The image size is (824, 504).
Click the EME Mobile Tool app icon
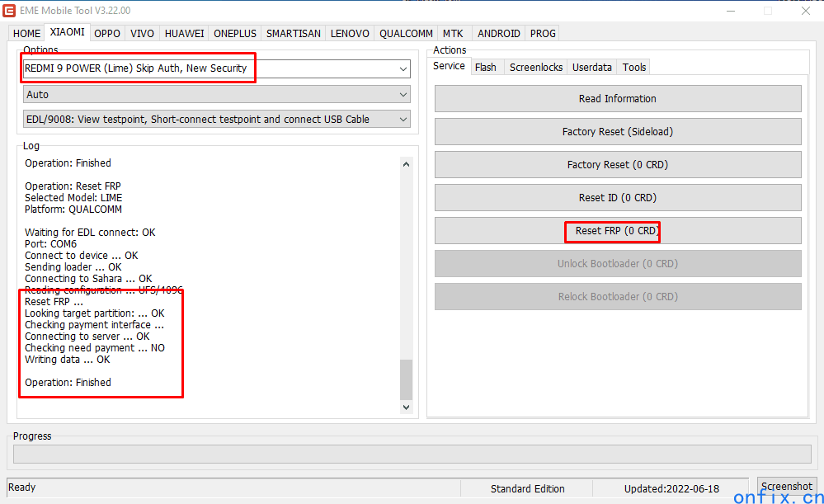tap(9, 11)
